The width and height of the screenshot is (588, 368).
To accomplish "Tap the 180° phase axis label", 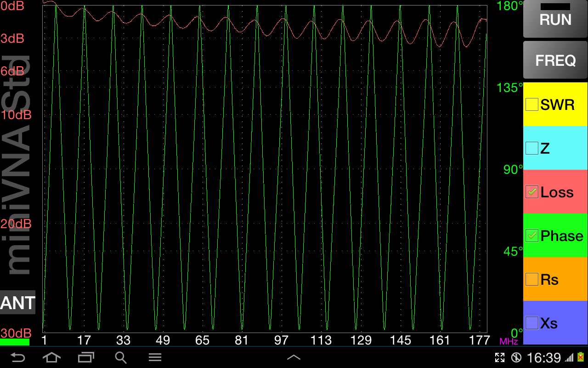I will click(510, 6).
